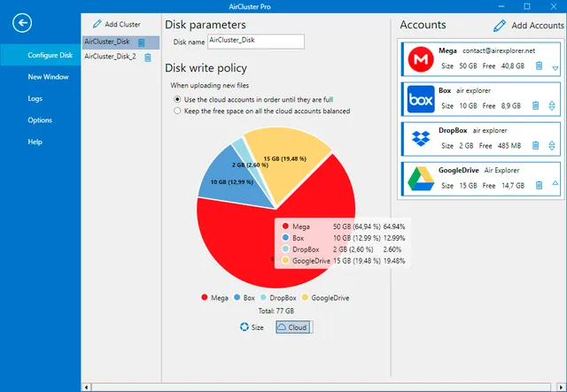Viewport: 567px width, 392px height.
Task: Click the DropBox marker in the chart legend
Action: pos(263,297)
